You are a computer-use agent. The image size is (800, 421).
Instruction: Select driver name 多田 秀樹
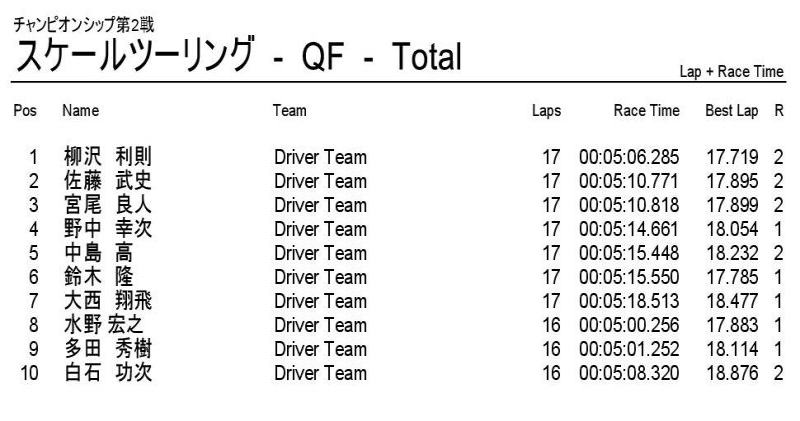coord(108,349)
